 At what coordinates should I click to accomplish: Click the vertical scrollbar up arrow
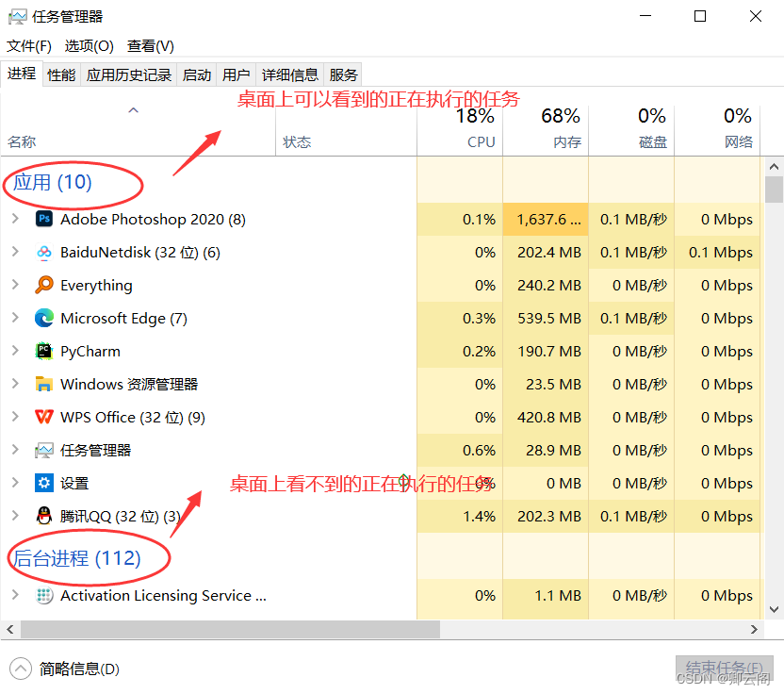point(774,166)
